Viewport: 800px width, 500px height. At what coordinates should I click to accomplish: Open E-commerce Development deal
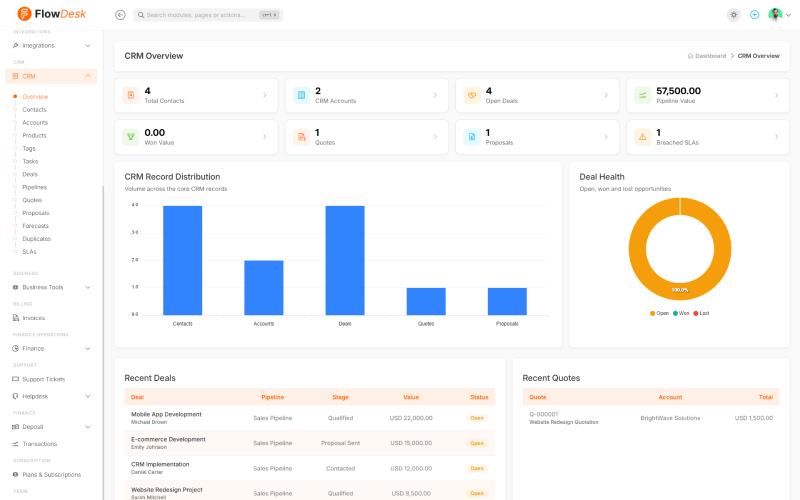(168, 439)
